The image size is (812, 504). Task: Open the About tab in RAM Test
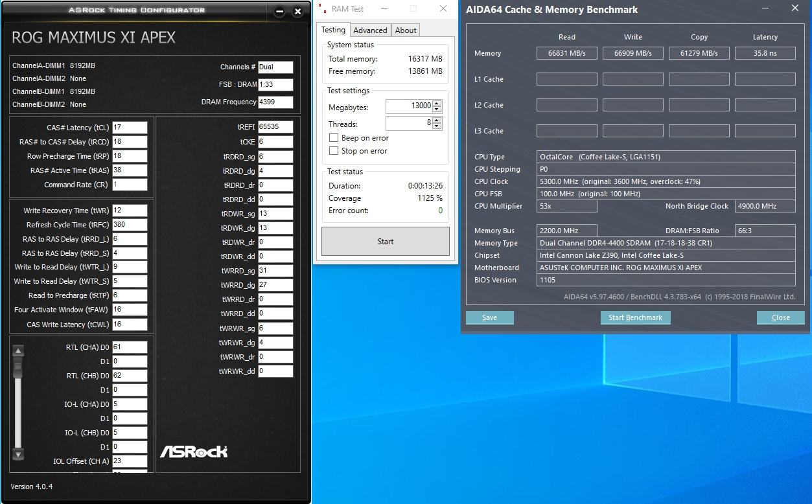(406, 30)
